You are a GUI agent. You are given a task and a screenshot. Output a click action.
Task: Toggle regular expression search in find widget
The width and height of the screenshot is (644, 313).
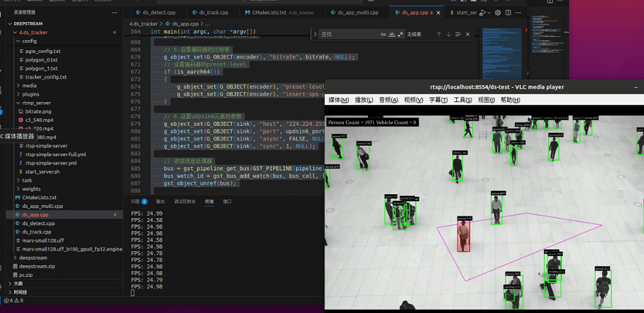(x=400, y=34)
